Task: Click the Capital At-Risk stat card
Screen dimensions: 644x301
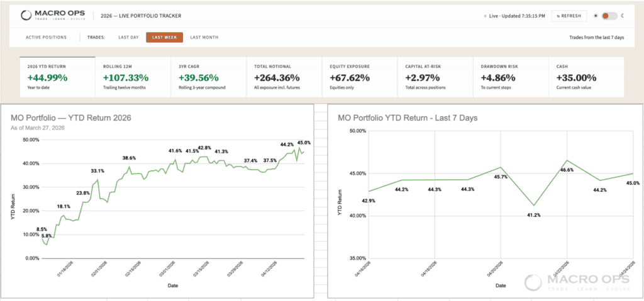Action: pyautogui.click(x=436, y=77)
